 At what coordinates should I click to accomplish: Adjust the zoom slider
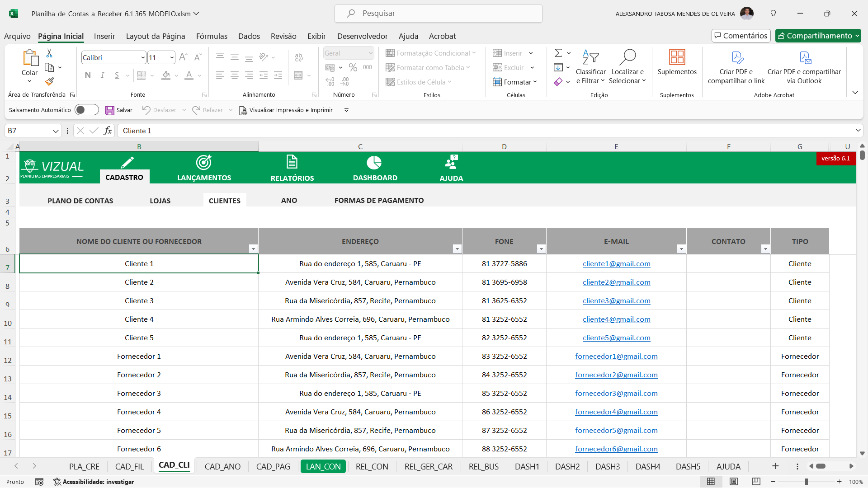click(807, 482)
